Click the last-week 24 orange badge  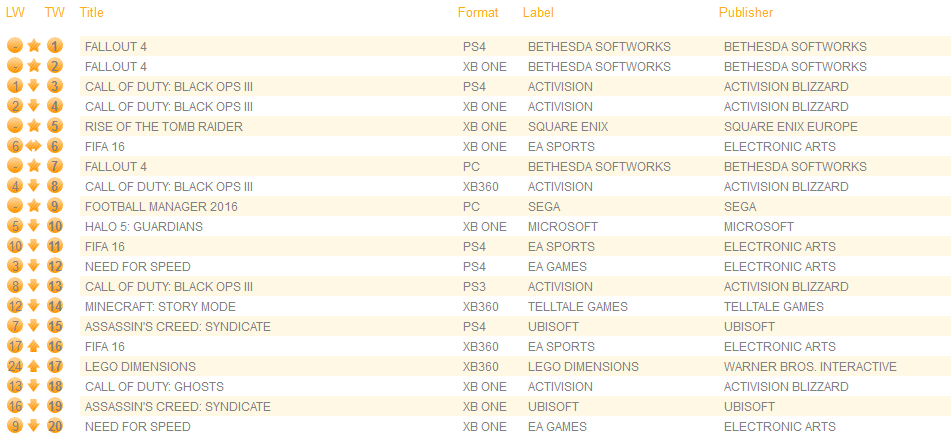(14, 366)
